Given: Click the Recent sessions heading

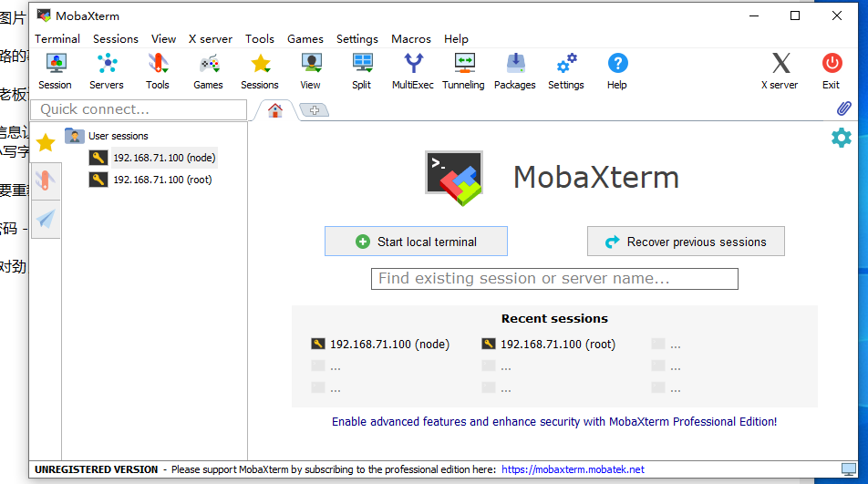Looking at the screenshot, I should [554, 319].
